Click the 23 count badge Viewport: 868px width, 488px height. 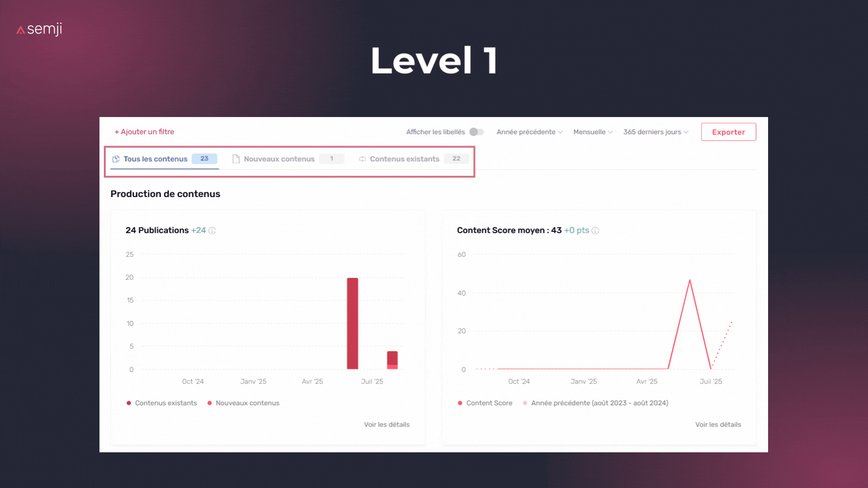(204, 159)
